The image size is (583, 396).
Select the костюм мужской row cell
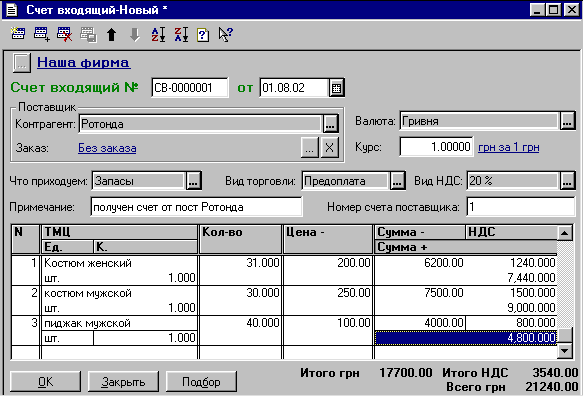[x=119, y=293]
